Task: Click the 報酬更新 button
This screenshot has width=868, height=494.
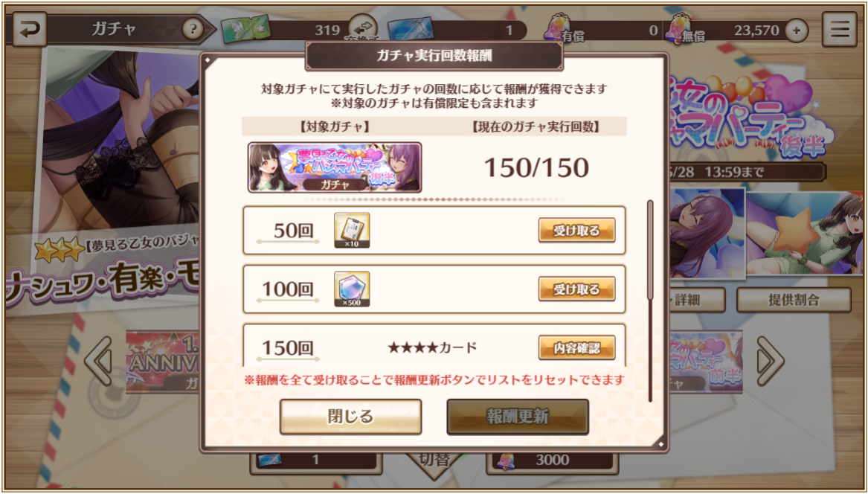Action: coord(518,417)
